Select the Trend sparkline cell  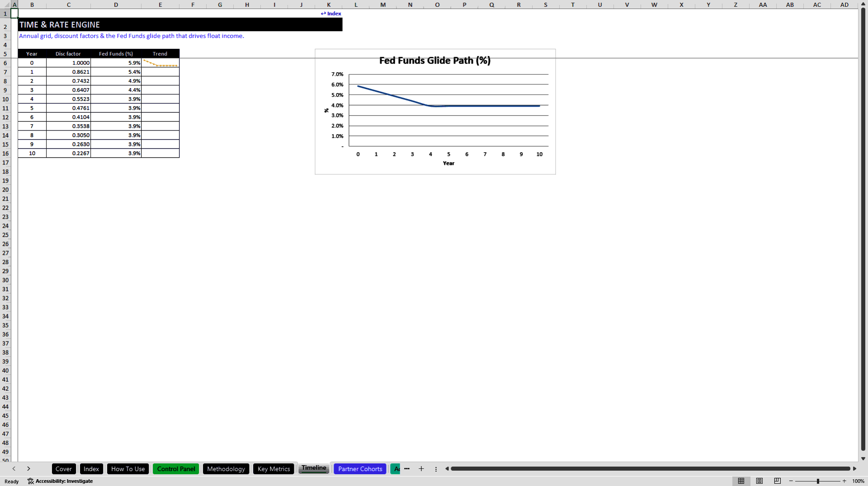tap(160, 63)
